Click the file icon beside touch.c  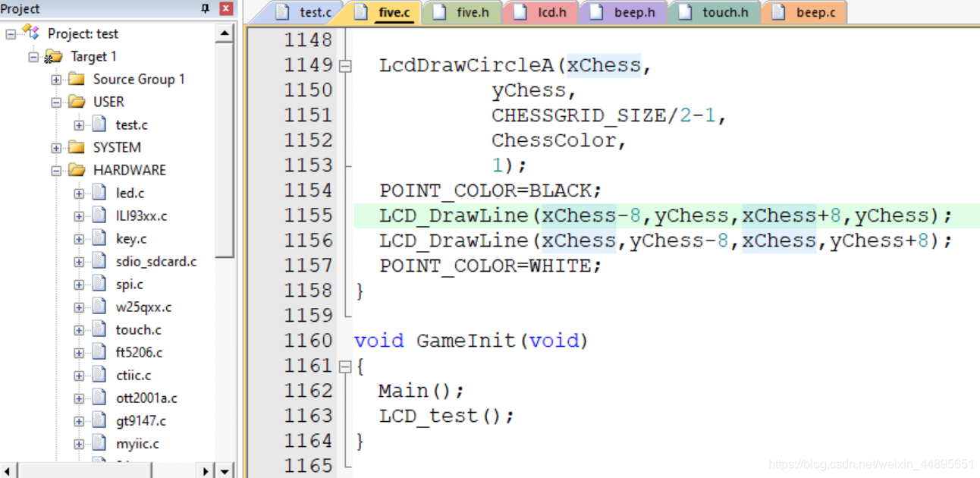(99, 329)
